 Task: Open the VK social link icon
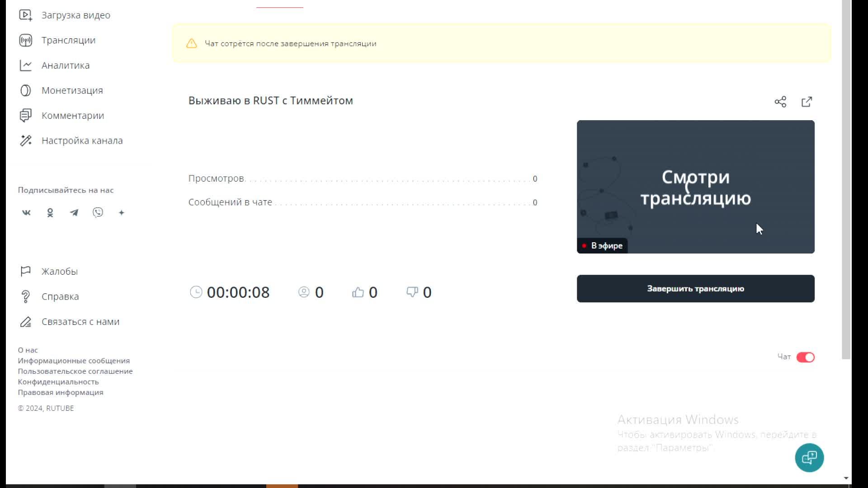26,213
